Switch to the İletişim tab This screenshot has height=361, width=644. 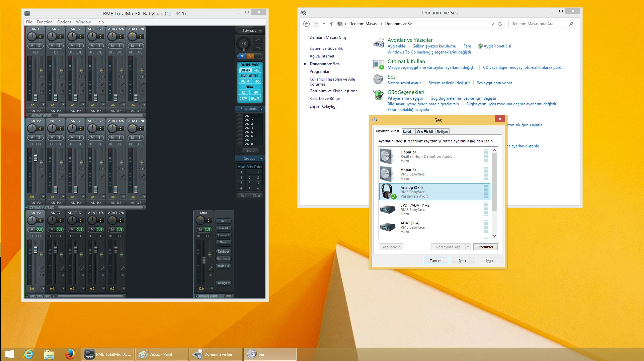click(442, 132)
